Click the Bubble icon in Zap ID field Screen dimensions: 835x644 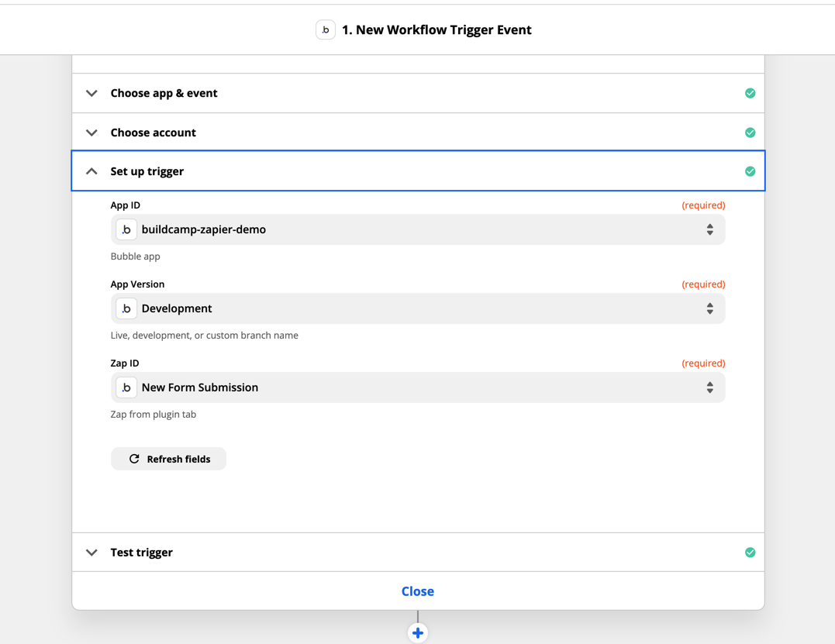(x=126, y=387)
